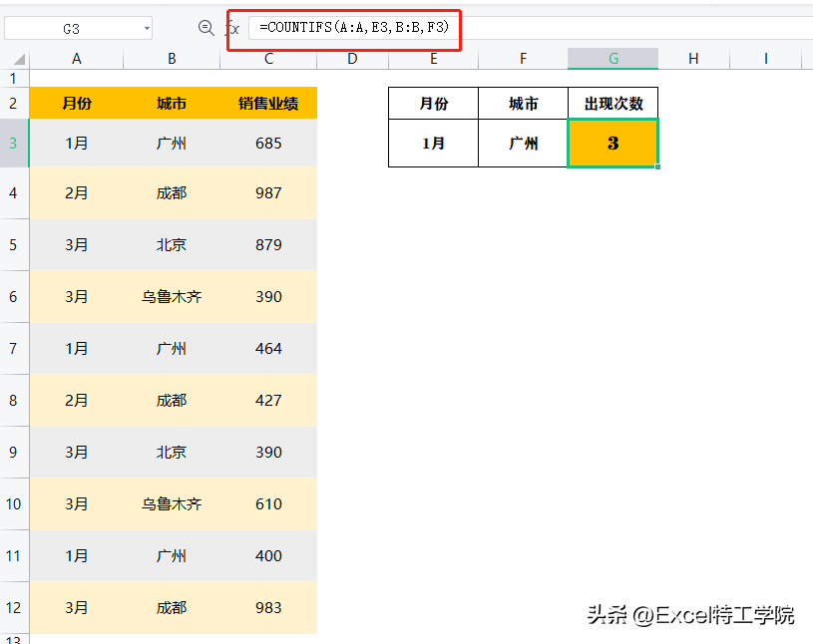Click cell with sales value 610
Image resolution: width=813 pixels, height=644 pixels.
pyautogui.click(x=268, y=503)
